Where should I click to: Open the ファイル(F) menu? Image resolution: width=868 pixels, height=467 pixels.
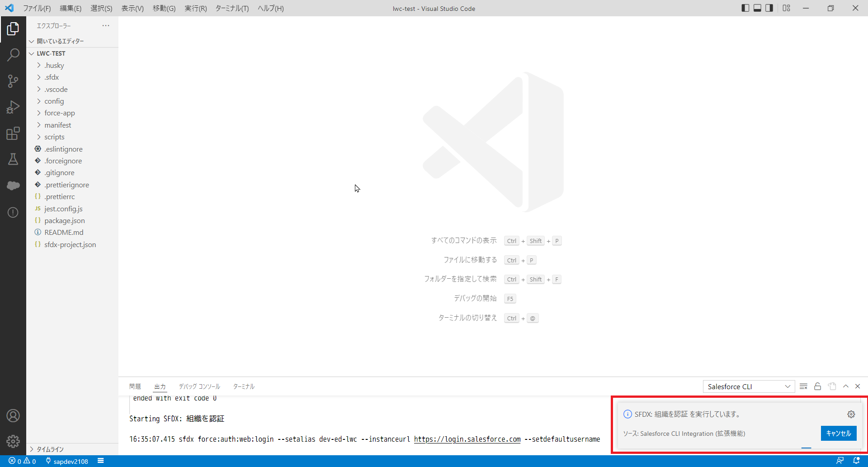click(x=37, y=8)
